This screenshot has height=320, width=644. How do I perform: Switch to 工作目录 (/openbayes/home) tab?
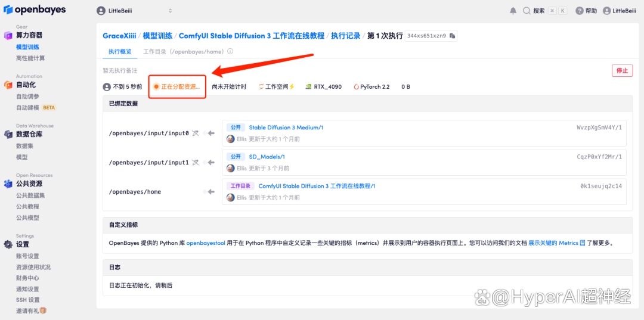[x=184, y=52]
